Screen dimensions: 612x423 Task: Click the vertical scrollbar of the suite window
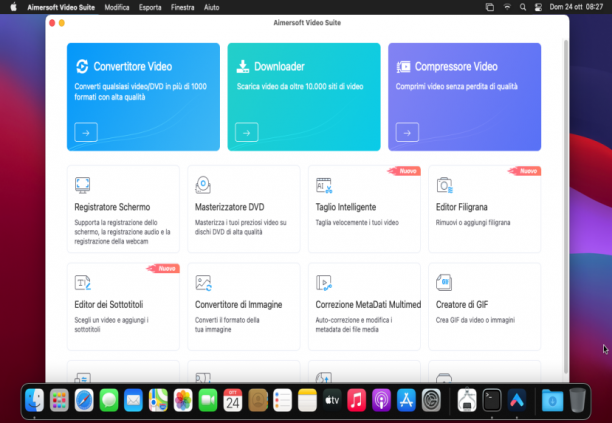click(566, 207)
